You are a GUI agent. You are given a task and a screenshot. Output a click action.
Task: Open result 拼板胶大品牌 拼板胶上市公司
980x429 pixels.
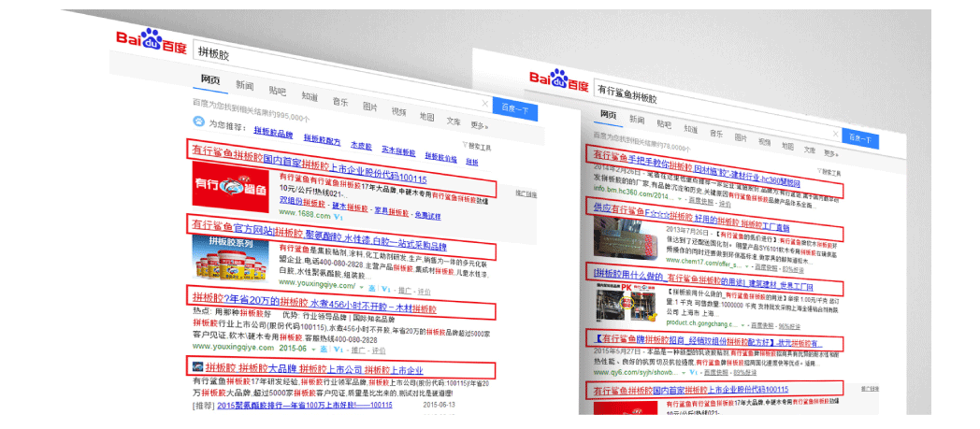point(314,368)
